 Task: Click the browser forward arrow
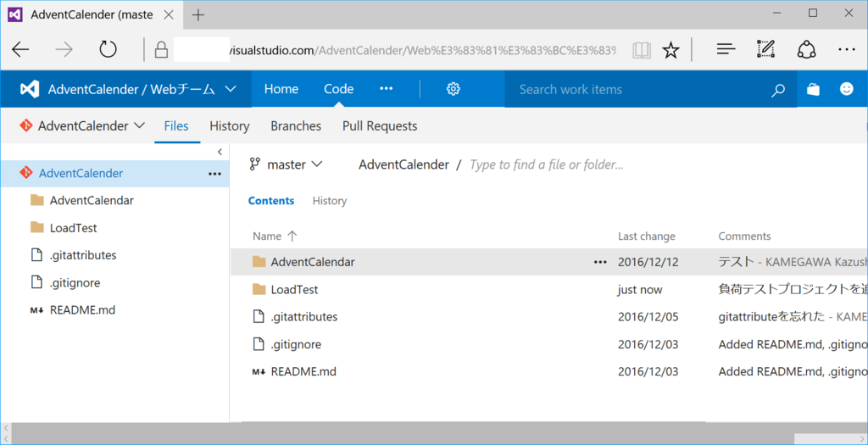tap(64, 50)
